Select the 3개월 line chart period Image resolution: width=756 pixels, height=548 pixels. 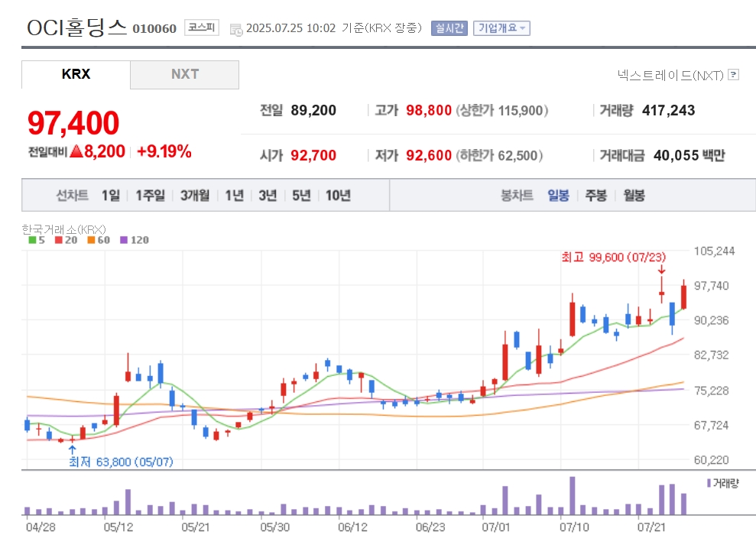click(195, 195)
